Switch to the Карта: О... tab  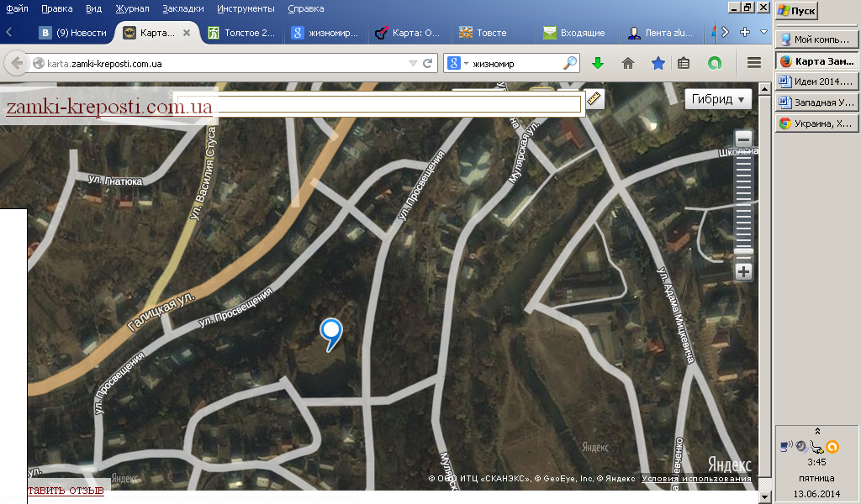[408, 33]
